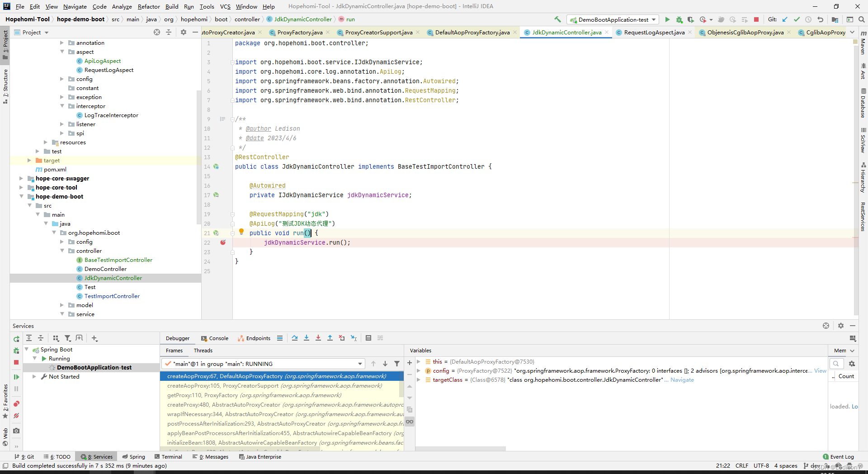Screen dimensions: 868x474
Task: Update project from Git blue arrow
Action: point(785,19)
